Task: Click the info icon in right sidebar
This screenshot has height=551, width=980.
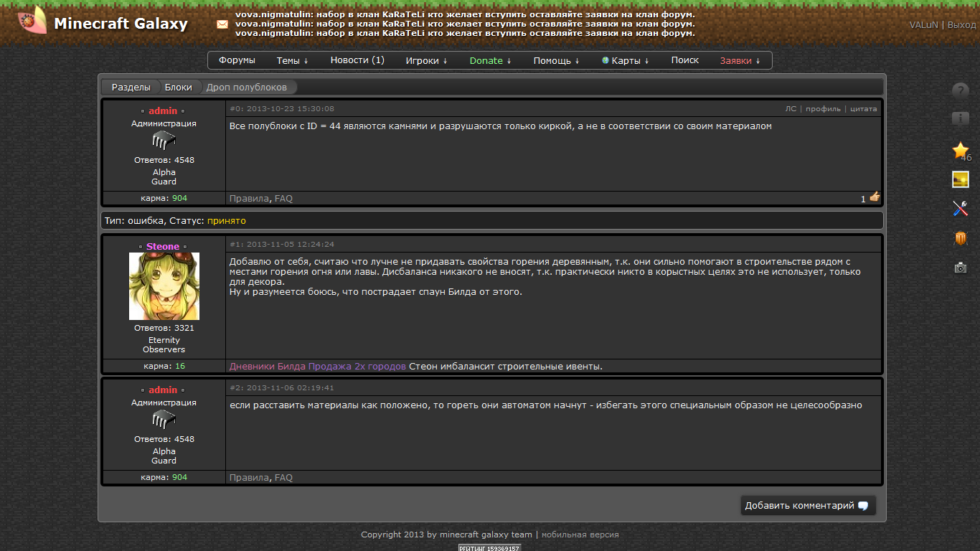Action: point(961,120)
